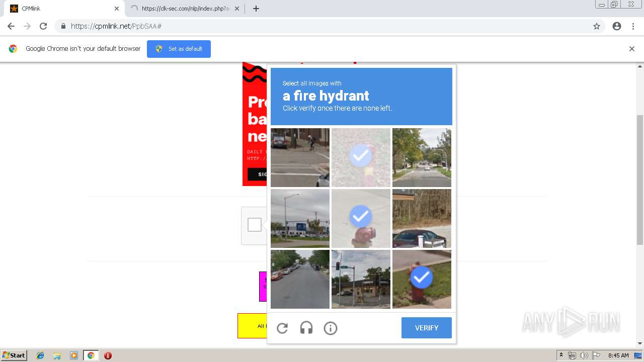644x362 pixels.
Task: Open the volume tray icon
Action: 584,355
